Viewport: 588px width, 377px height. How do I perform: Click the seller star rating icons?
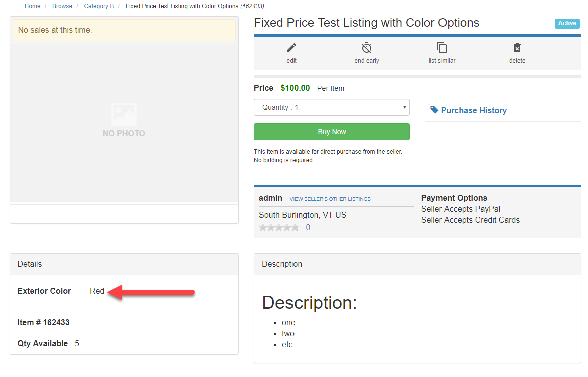[279, 228]
